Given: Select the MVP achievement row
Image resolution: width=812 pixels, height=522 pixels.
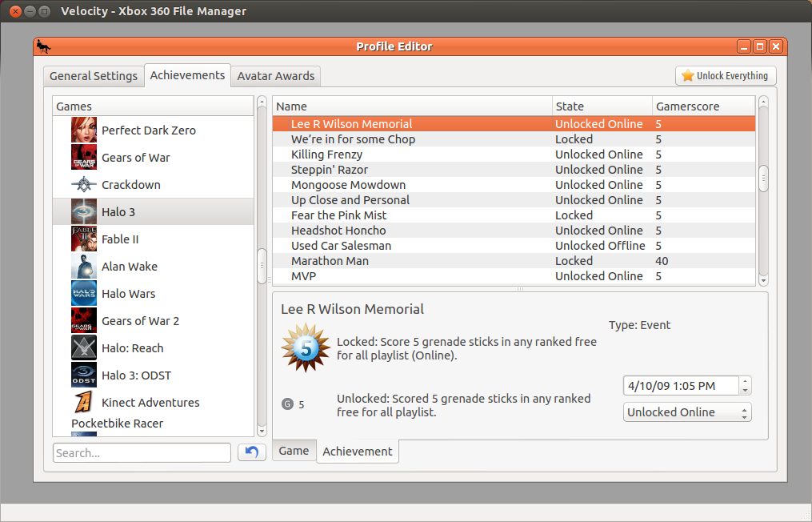Looking at the screenshot, I should pyautogui.click(x=514, y=275).
